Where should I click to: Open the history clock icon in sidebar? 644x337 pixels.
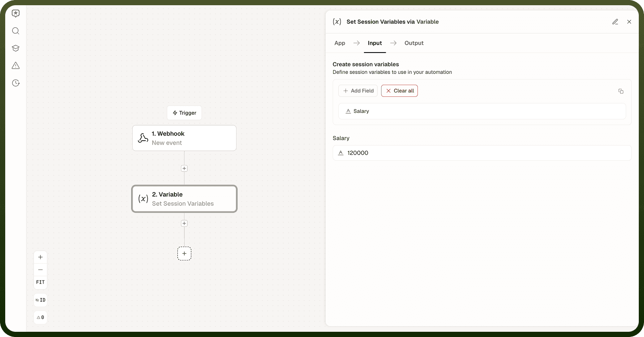(16, 83)
